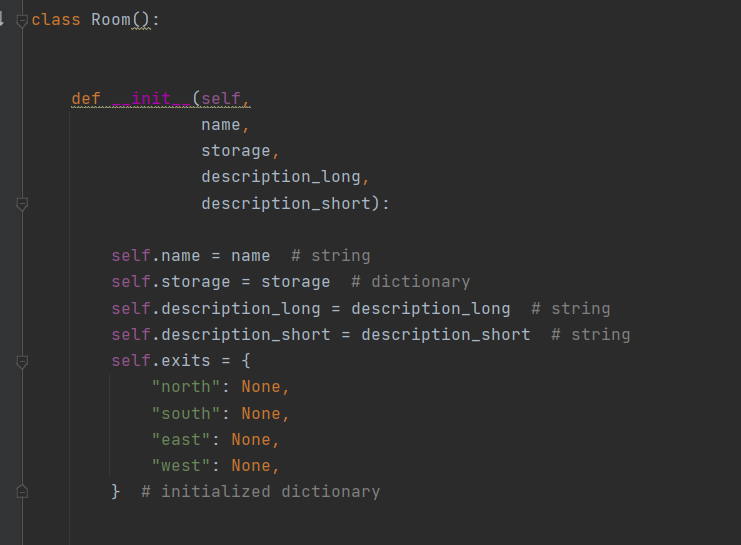
Task: Click self.description_long attribute
Action: [216, 309]
